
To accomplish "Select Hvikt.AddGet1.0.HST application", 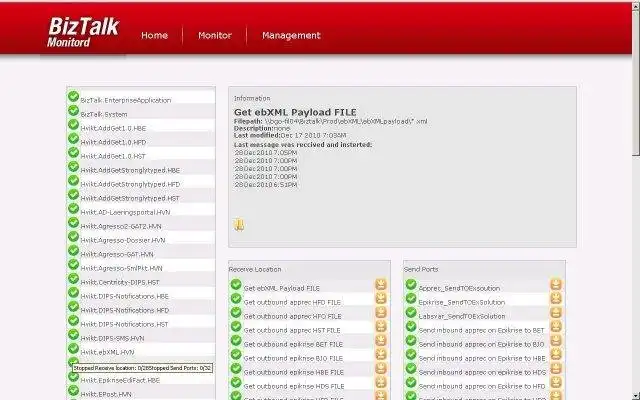I will (113, 156).
